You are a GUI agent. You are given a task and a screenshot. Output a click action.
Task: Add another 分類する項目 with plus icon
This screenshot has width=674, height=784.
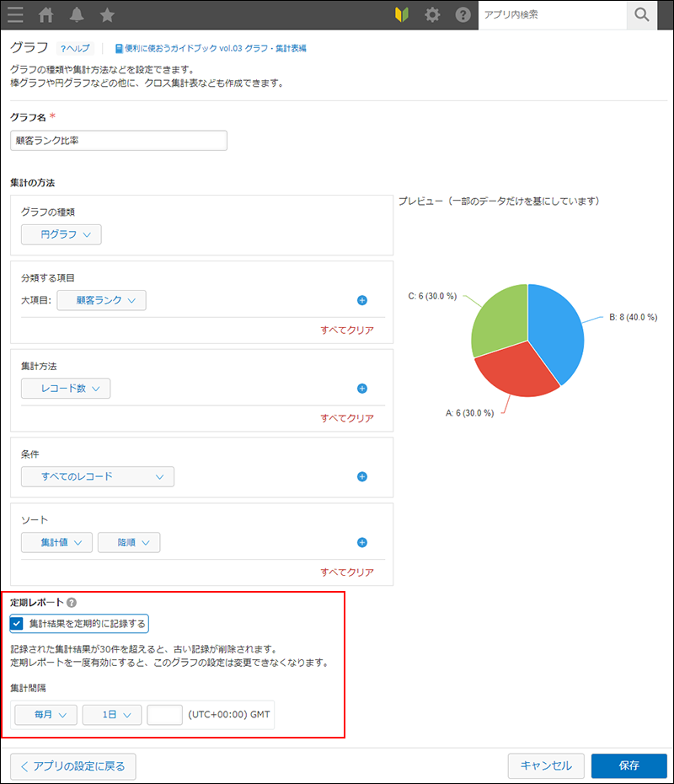pyautogui.click(x=362, y=300)
